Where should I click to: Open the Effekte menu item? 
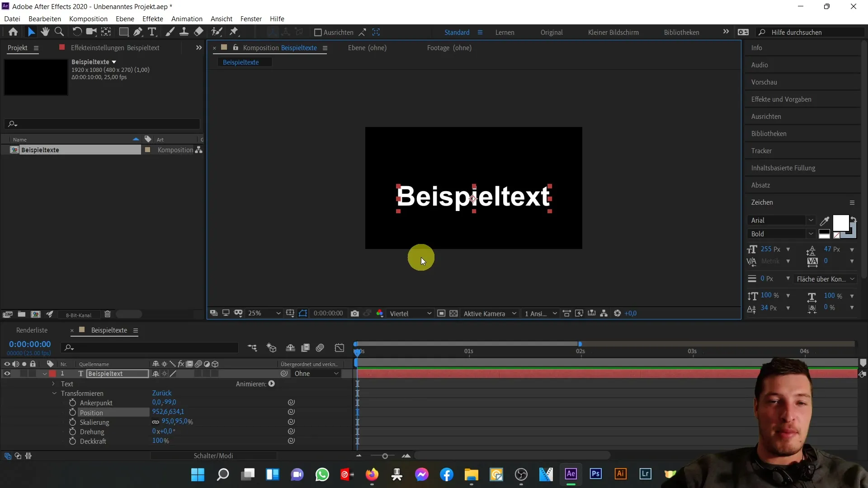point(153,19)
